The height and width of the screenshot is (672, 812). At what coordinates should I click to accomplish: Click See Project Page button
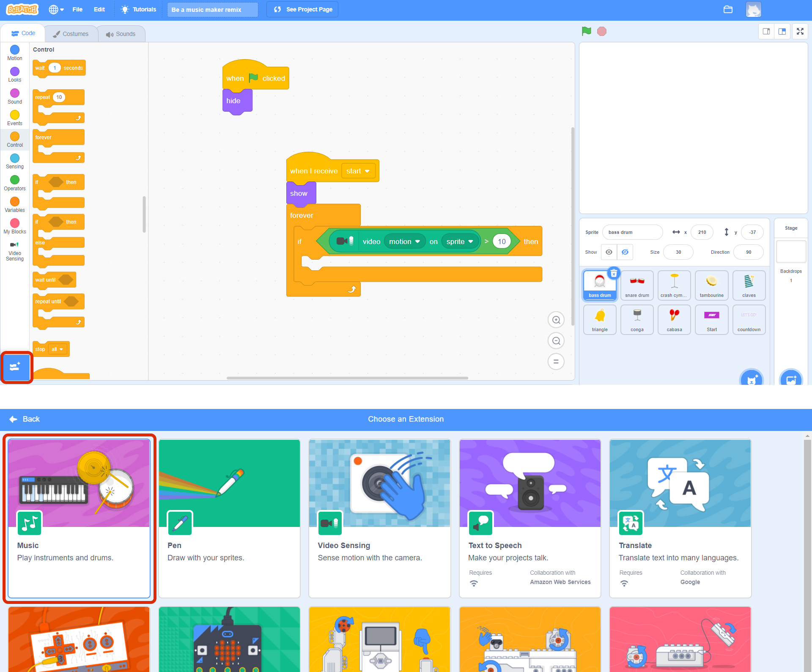pos(302,9)
